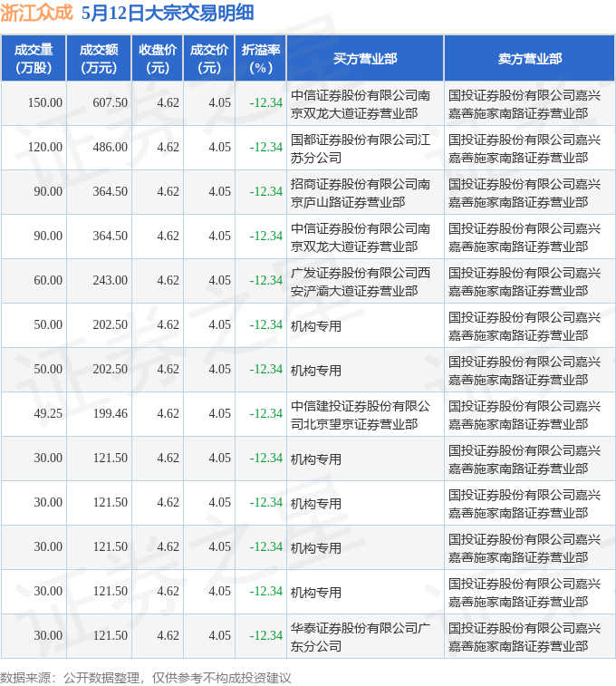616x686 pixels.
Task: Select the 卖方营业部 column header
Action: coord(529,59)
